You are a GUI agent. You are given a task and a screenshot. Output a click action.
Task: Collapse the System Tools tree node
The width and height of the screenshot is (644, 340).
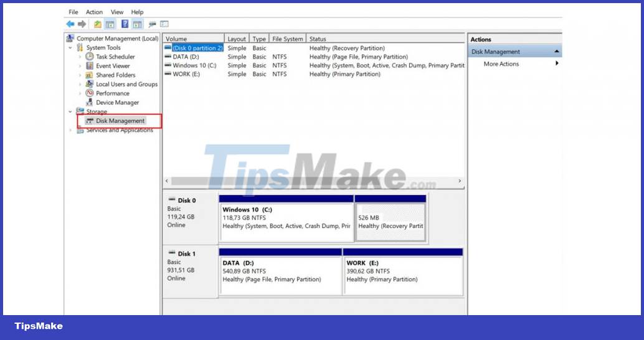coord(70,47)
